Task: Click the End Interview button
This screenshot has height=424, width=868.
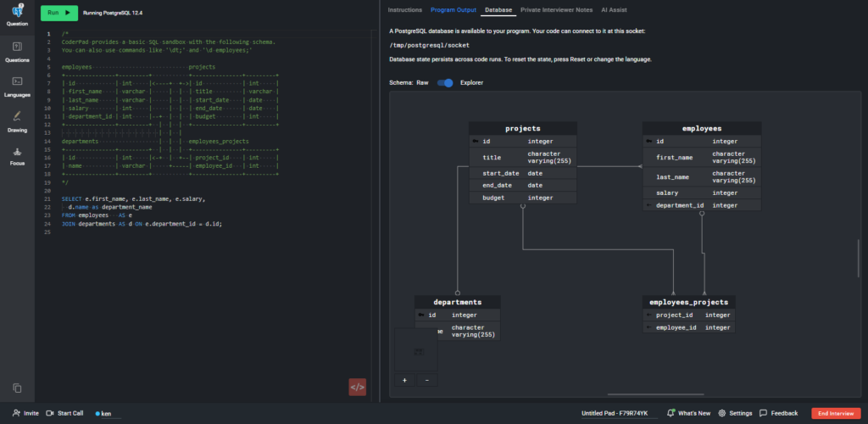Action: coord(836,413)
